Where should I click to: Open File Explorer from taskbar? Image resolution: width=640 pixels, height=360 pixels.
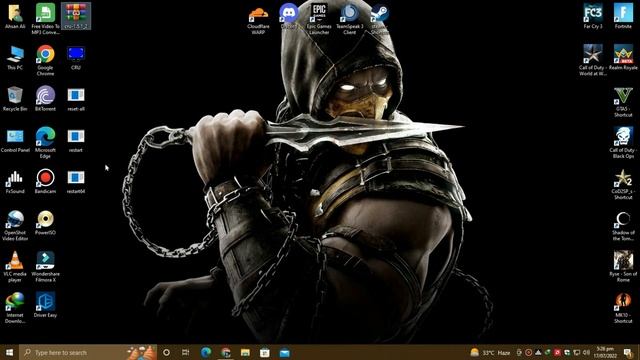click(x=245, y=352)
